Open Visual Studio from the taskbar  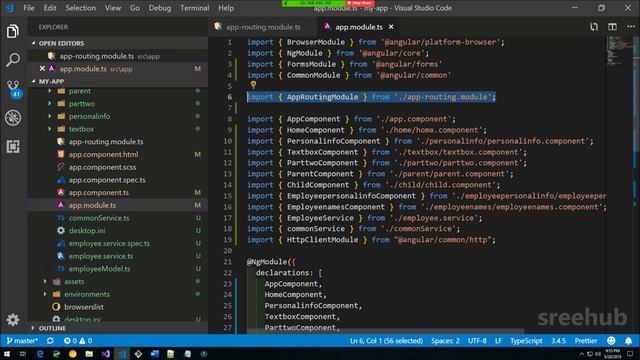click(105, 354)
